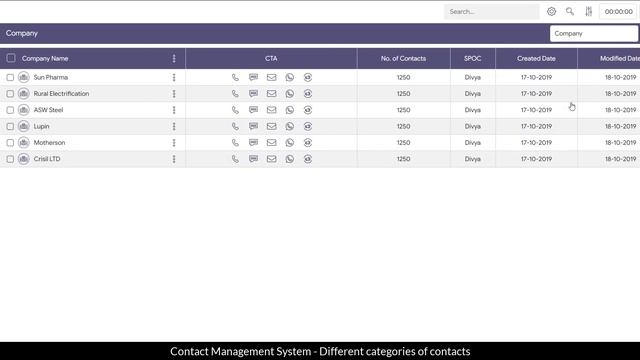
Task: Click Lupin company avatar icon
Action: point(24,126)
